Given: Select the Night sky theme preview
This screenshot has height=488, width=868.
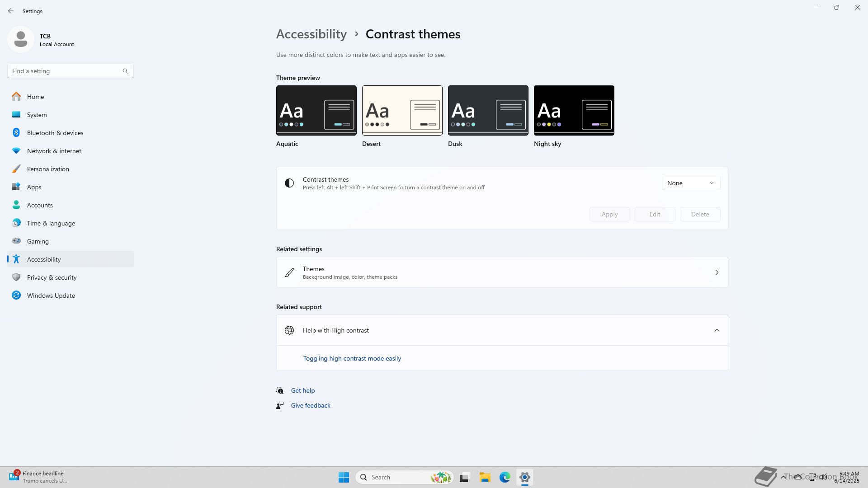Looking at the screenshot, I should tap(574, 110).
